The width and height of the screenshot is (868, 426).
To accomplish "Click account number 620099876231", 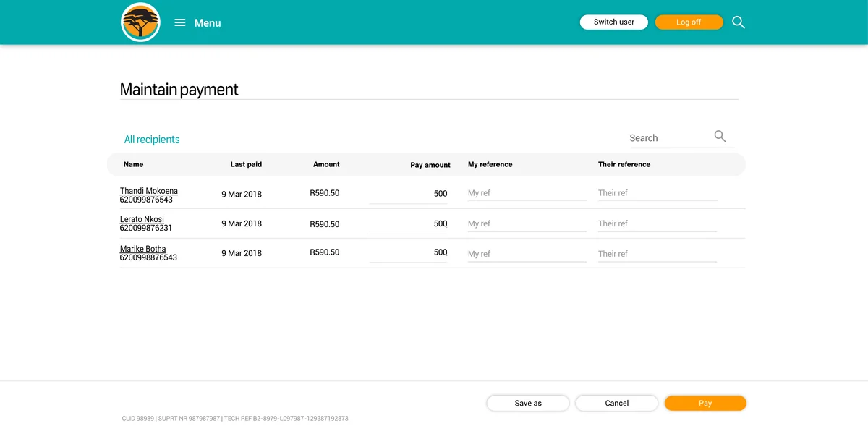I will [146, 228].
